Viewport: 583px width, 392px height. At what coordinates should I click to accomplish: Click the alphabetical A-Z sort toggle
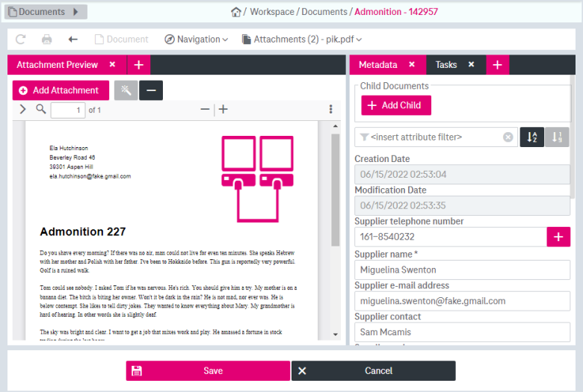pyautogui.click(x=531, y=137)
